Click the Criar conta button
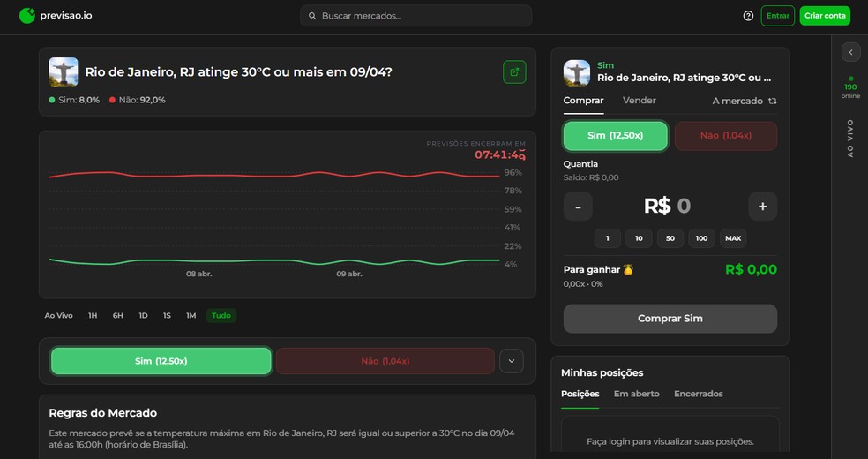This screenshot has height=459, width=868. tap(825, 16)
